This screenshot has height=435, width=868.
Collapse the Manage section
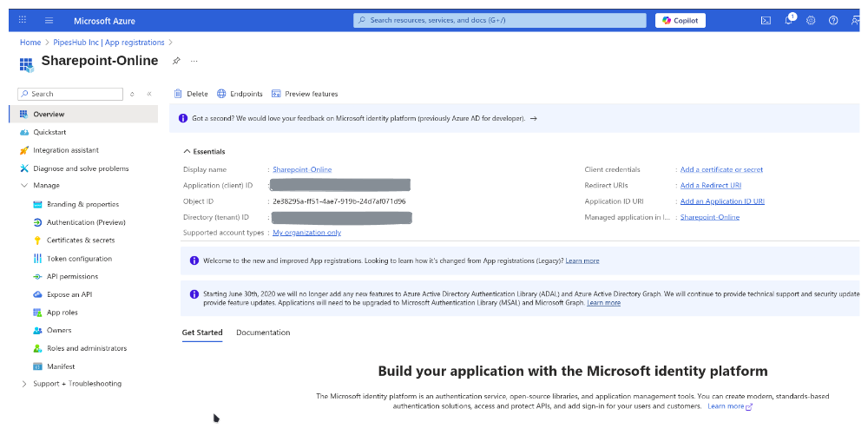[x=23, y=186]
